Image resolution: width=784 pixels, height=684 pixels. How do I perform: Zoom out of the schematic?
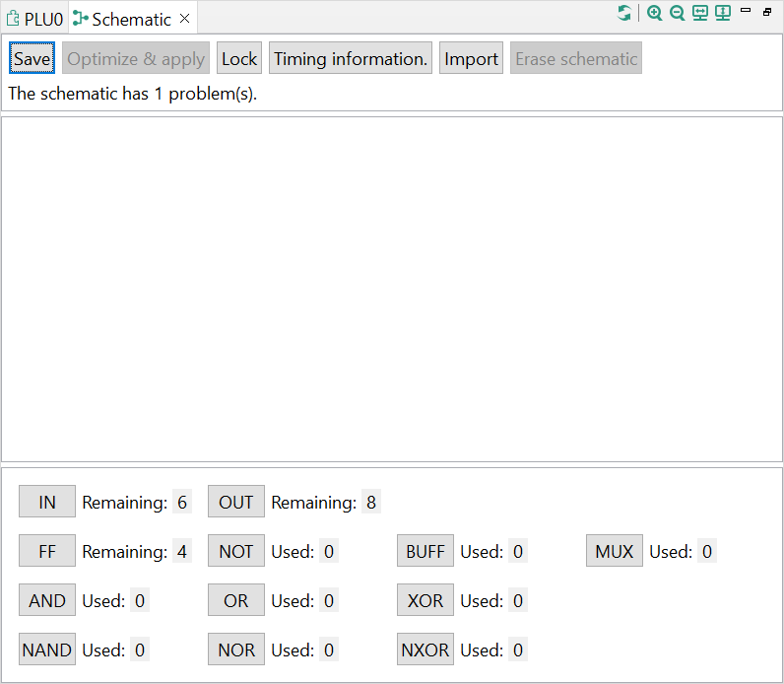click(677, 13)
